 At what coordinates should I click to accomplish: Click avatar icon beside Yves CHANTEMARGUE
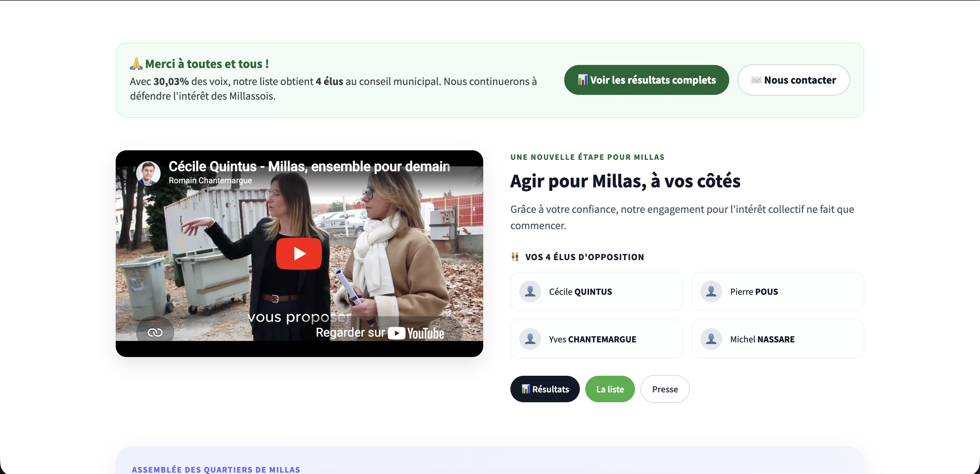pos(530,339)
